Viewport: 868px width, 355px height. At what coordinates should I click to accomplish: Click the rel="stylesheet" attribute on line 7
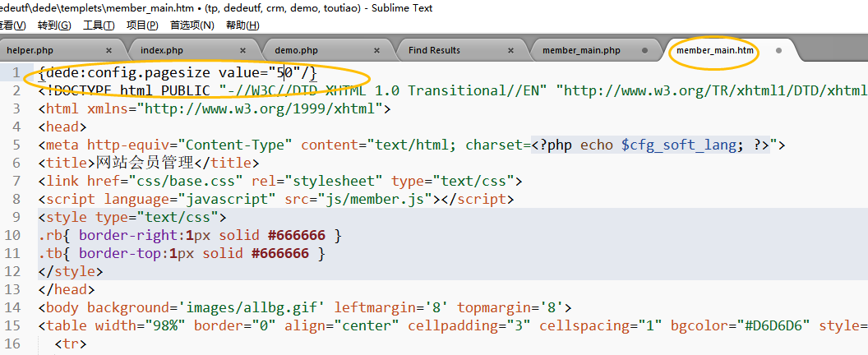click(x=317, y=181)
